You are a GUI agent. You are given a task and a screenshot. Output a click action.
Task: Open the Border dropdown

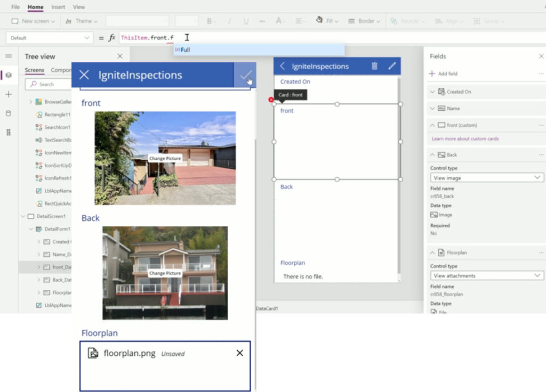tap(364, 21)
